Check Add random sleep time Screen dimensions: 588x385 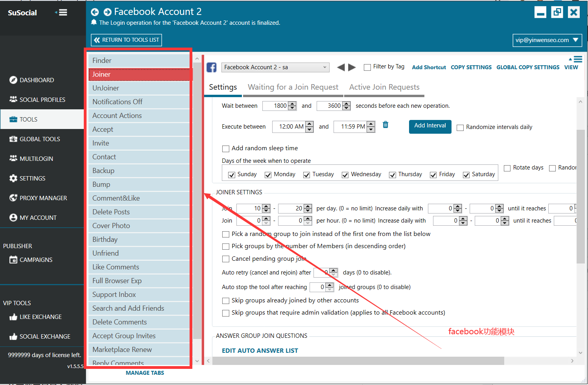pyautogui.click(x=226, y=149)
